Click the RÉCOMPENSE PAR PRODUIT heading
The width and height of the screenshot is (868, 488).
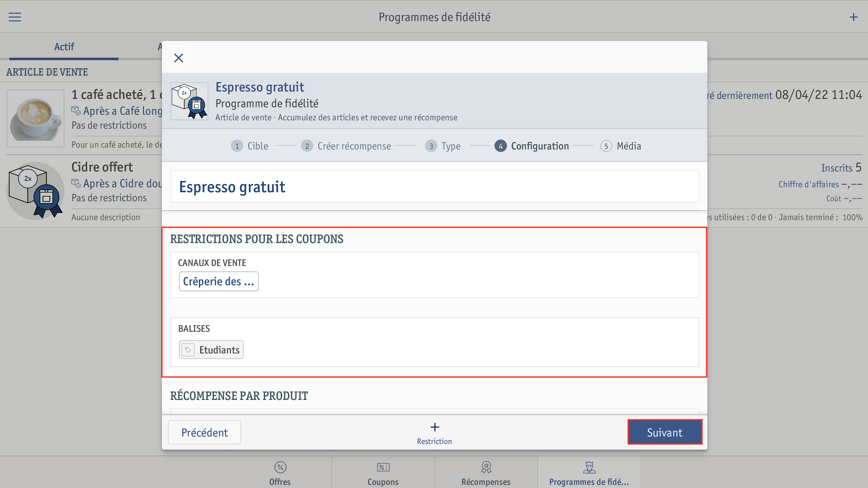239,396
